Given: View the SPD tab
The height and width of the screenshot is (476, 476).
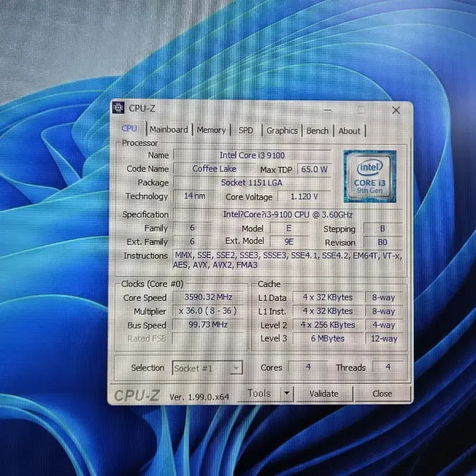Looking at the screenshot, I should 246,130.
